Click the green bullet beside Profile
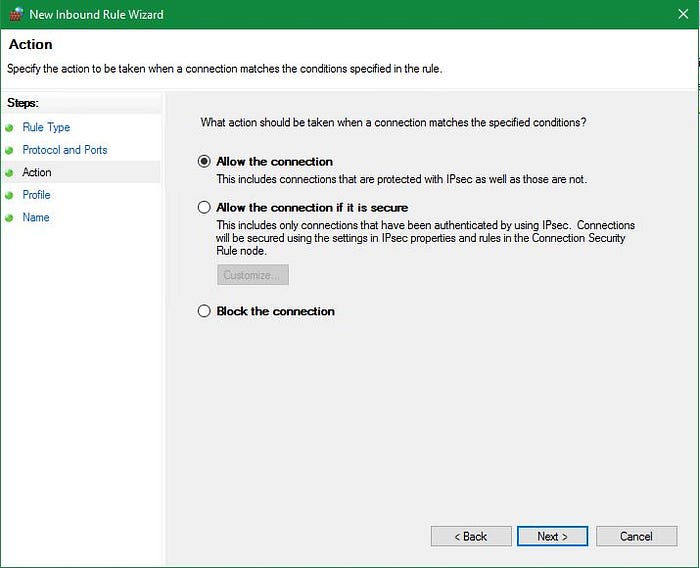Viewport: 700px width, 568px height. 9,196
